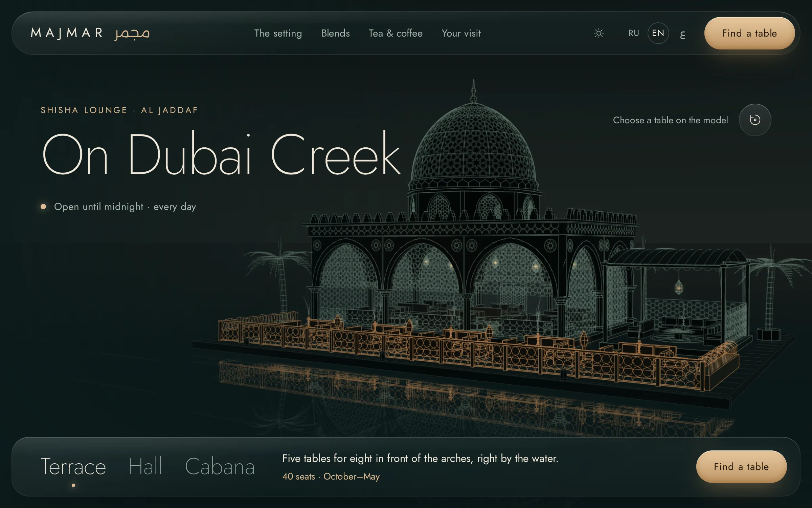
Task: Click the 'On Dubai Creek' heading
Action: (x=222, y=154)
